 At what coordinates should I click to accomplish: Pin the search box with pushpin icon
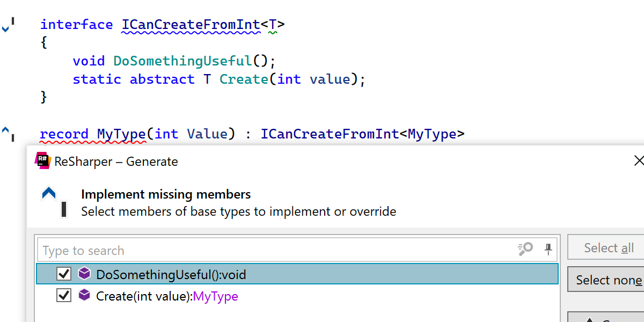548,249
